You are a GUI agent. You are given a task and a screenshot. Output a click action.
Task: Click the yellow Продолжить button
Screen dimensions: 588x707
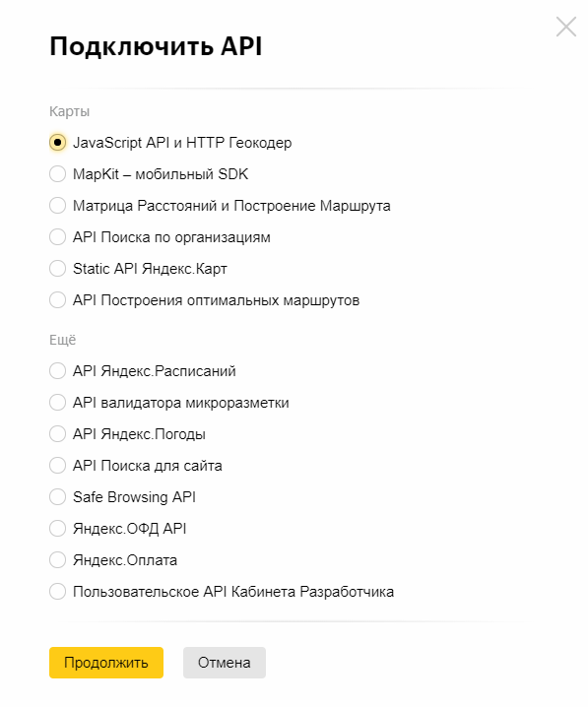point(106,663)
